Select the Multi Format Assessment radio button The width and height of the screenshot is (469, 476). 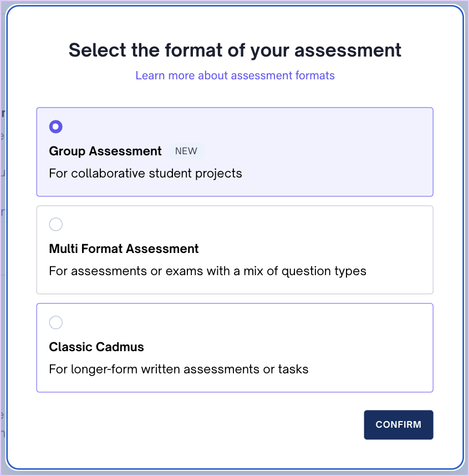pyautogui.click(x=55, y=225)
